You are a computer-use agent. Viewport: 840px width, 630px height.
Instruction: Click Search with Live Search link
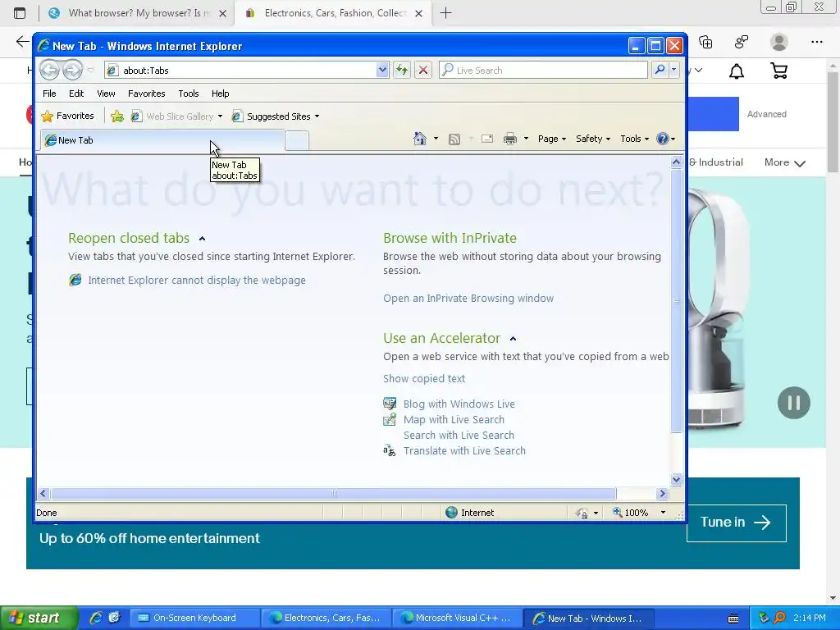tap(459, 435)
